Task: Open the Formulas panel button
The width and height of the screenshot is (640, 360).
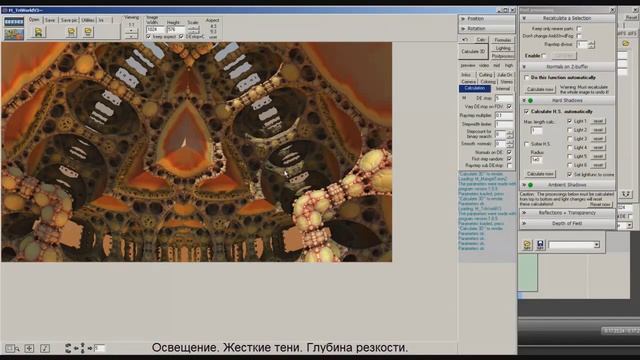Action: 503,40
